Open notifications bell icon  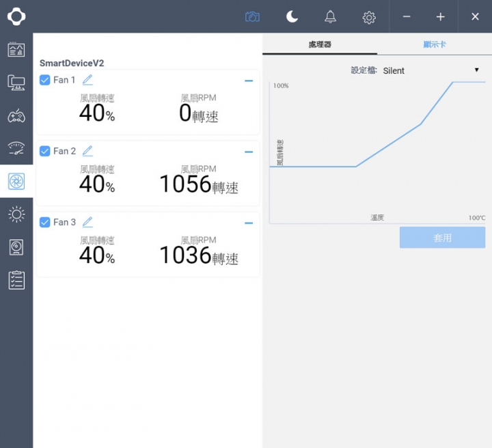click(x=330, y=16)
